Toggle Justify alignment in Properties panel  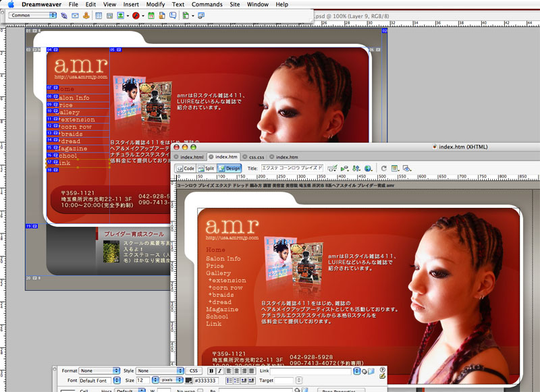coord(252,370)
